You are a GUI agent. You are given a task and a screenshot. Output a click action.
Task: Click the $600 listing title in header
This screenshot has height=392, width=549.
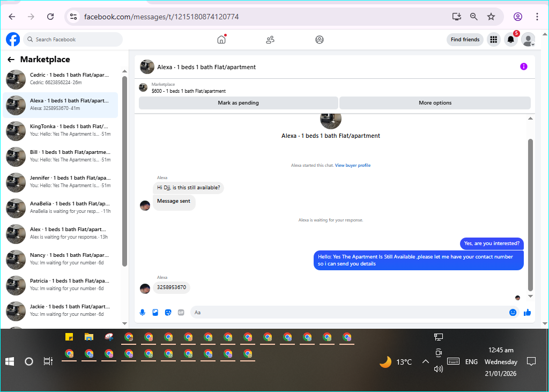(189, 91)
